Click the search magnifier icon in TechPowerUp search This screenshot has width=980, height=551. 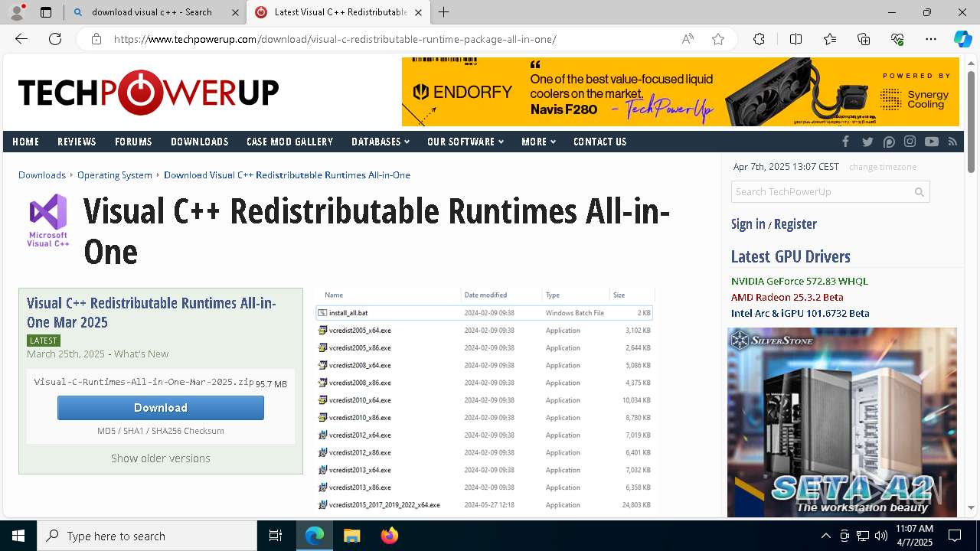920,192
